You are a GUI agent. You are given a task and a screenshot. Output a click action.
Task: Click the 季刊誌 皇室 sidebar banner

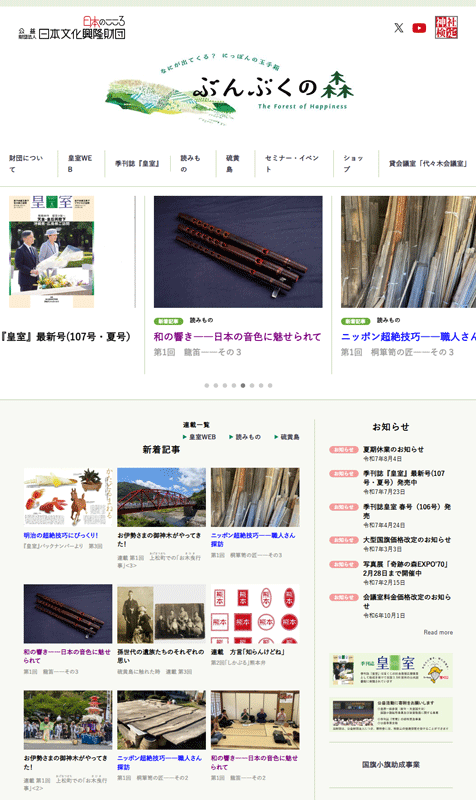click(391, 670)
